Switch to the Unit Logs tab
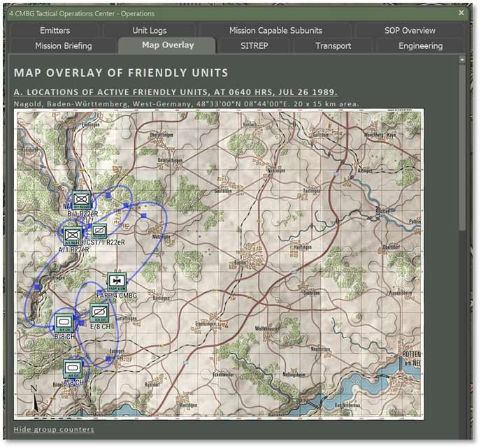This screenshot has height=448, width=481. (150, 31)
